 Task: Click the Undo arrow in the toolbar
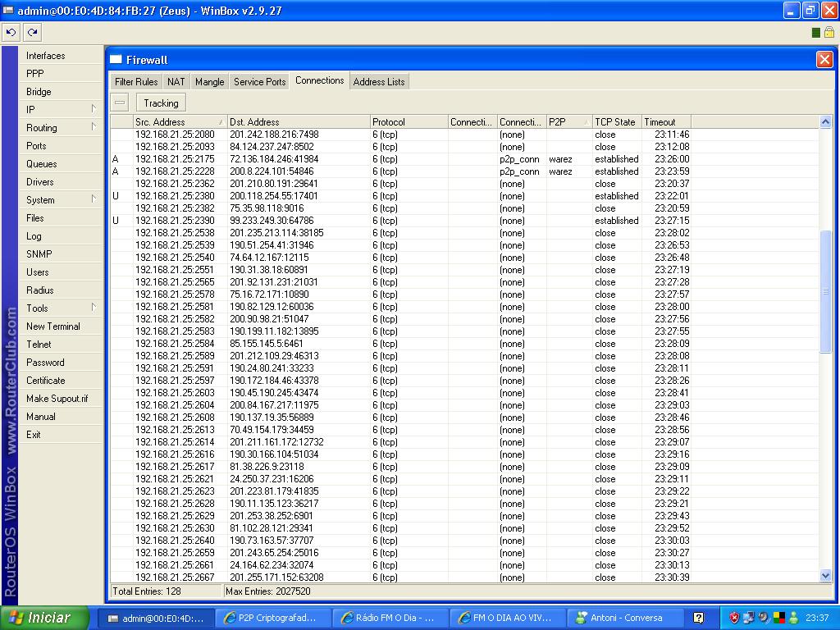click(x=11, y=33)
